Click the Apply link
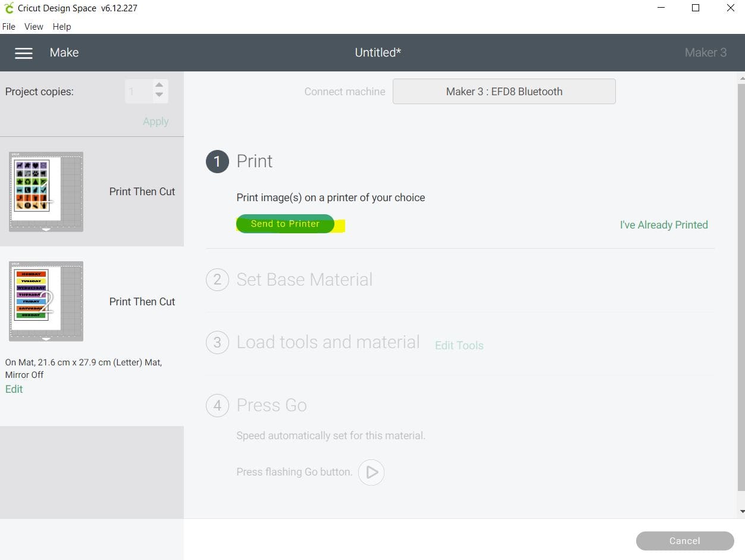The height and width of the screenshot is (560, 745). (x=156, y=121)
